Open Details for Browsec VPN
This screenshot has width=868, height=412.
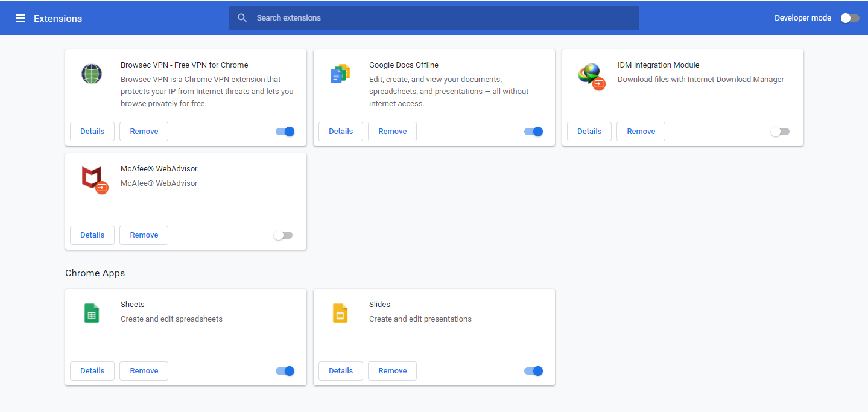pos(92,132)
